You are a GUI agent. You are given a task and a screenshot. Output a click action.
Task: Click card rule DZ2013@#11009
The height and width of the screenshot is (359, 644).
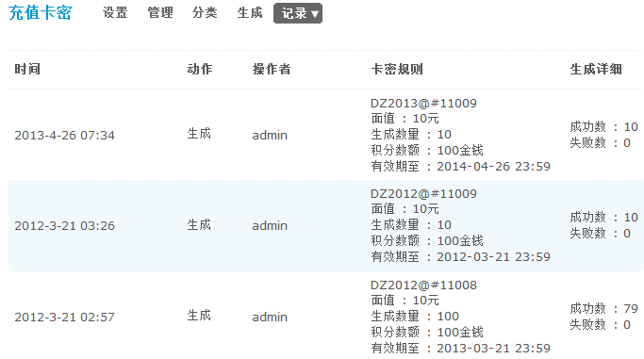pos(423,103)
